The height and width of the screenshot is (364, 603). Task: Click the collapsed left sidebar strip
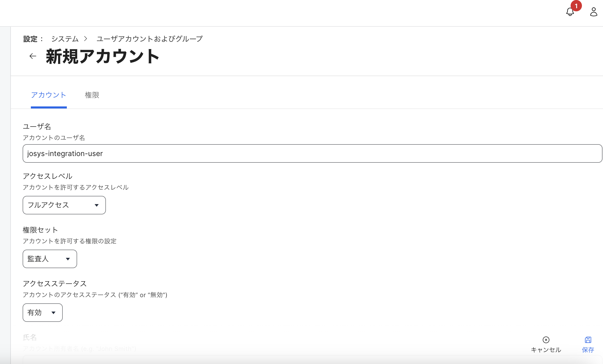5,195
